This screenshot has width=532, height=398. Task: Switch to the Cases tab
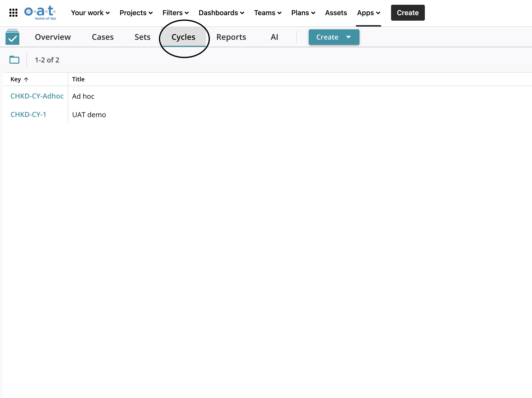pyautogui.click(x=103, y=37)
